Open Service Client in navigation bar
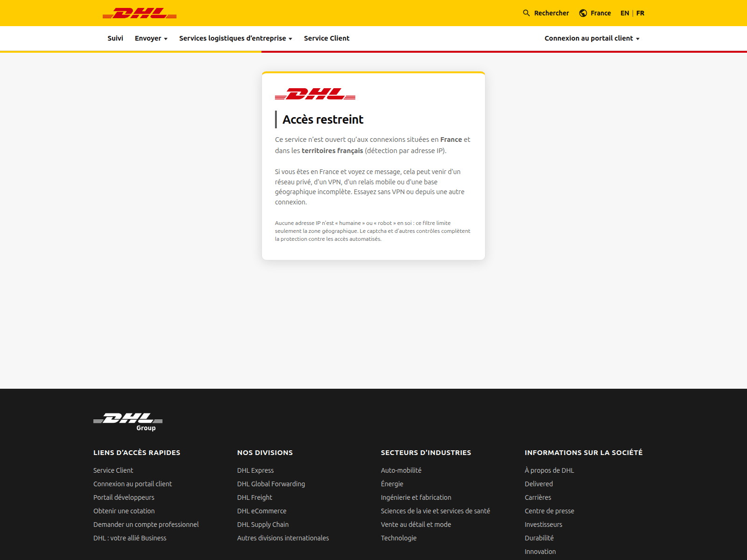Viewport: 747px width, 560px height. point(326,38)
